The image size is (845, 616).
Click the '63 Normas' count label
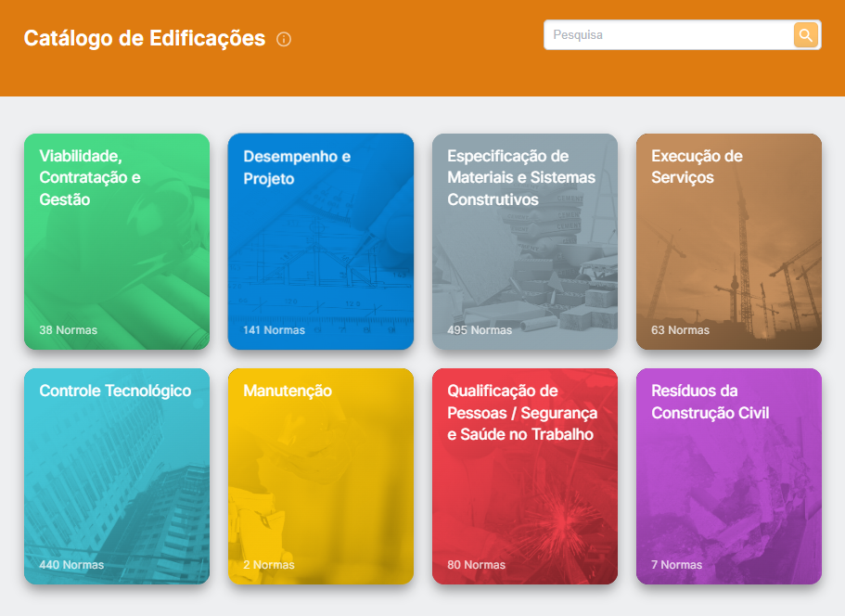coord(680,330)
